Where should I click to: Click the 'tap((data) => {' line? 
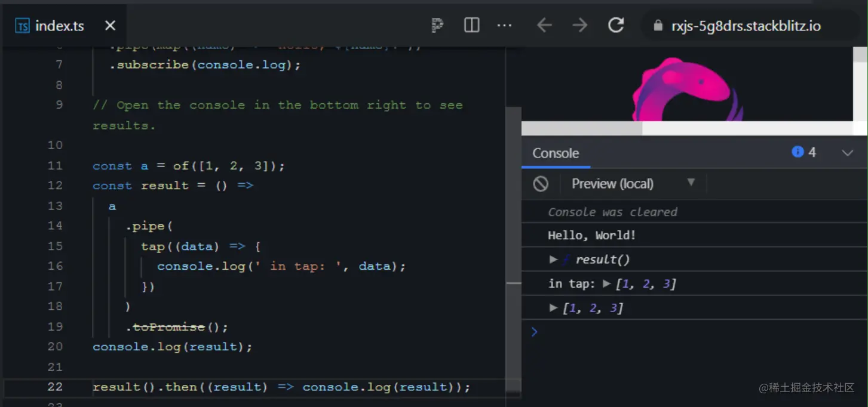point(201,246)
